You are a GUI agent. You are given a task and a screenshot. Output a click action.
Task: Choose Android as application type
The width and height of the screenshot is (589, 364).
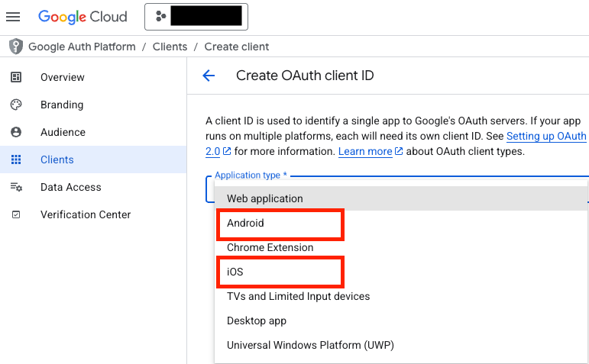[245, 223]
